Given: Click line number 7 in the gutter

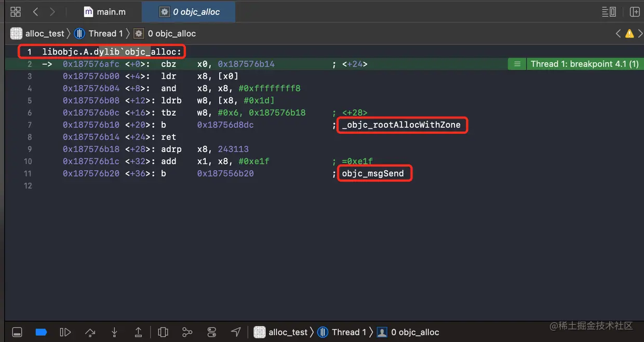Looking at the screenshot, I should (30, 125).
